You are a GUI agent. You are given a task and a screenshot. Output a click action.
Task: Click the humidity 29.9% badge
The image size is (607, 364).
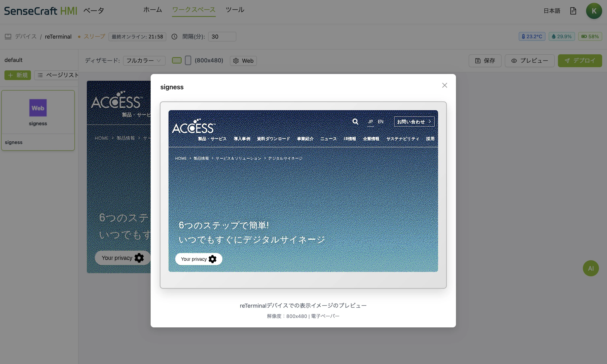[561, 37]
